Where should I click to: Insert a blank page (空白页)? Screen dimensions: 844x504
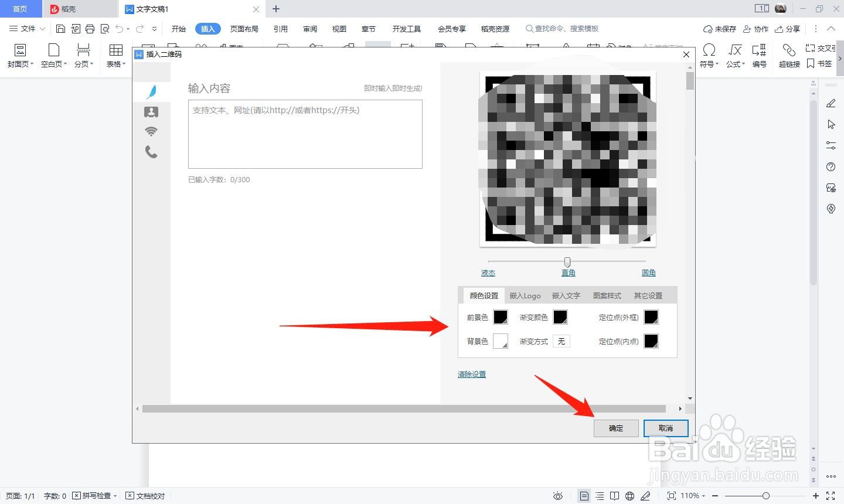click(x=54, y=55)
